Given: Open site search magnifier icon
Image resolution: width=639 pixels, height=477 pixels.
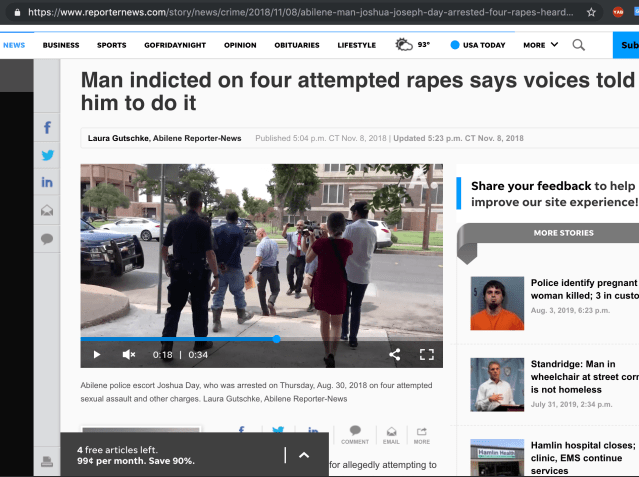Looking at the screenshot, I should [578, 45].
